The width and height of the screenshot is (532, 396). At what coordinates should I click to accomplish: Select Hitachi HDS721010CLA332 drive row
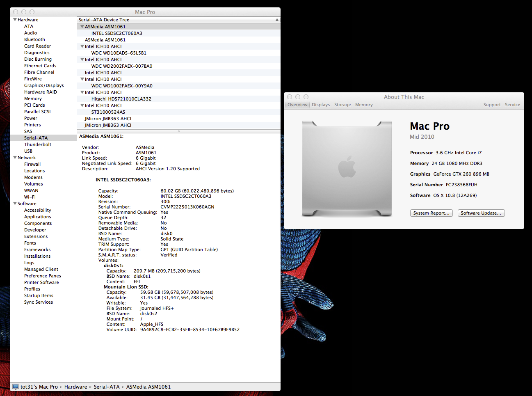tap(179, 99)
